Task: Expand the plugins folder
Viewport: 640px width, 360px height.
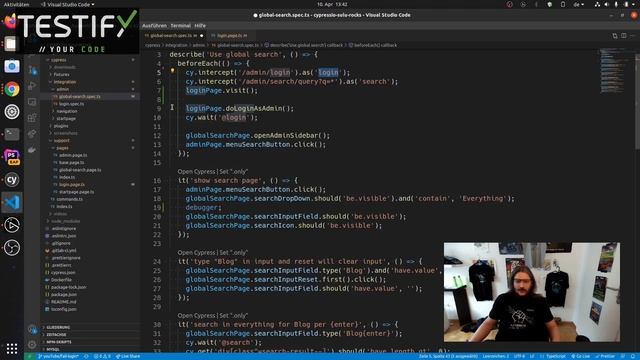Action: [x=61, y=126]
